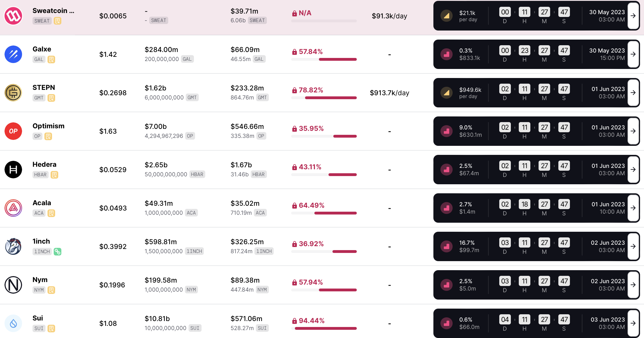This screenshot has height=338, width=644.
Task: Click the Sui water droplet logo
Action: tap(13, 323)
